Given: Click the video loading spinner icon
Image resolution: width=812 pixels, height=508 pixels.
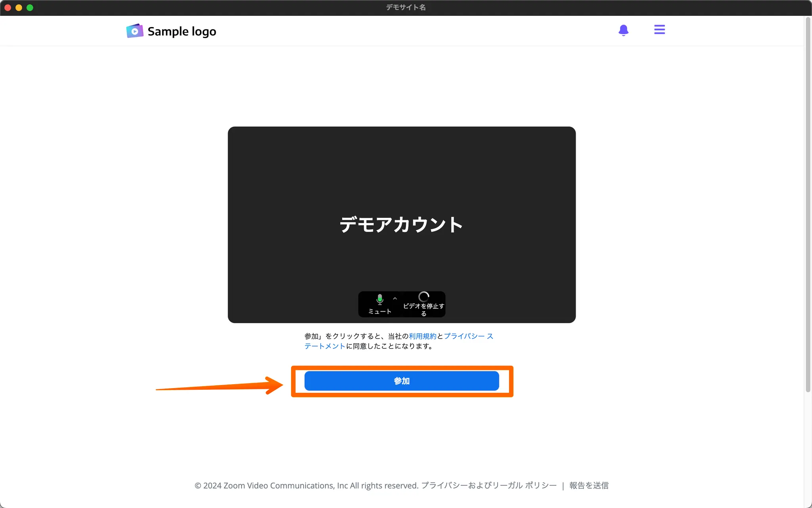Looking at the screenshot, I should [423, 296].
